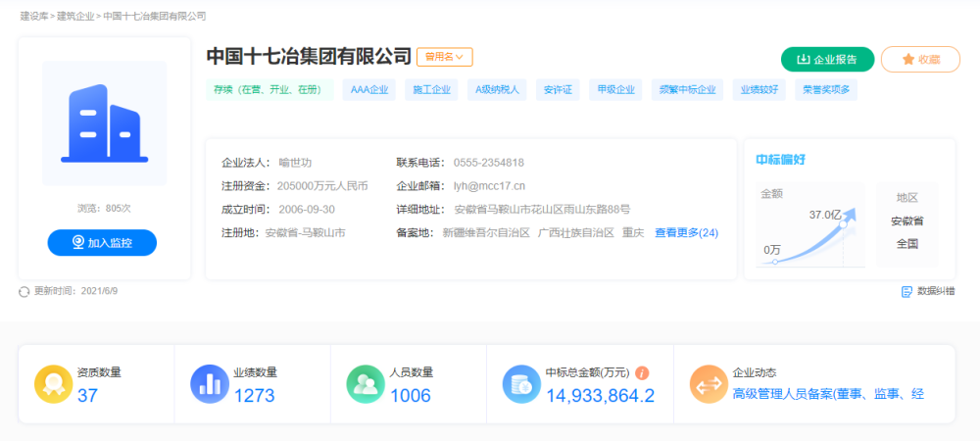Click registered capital 205000万元人民币
Viewport: 980px width, 441px height.
(322, 186)
